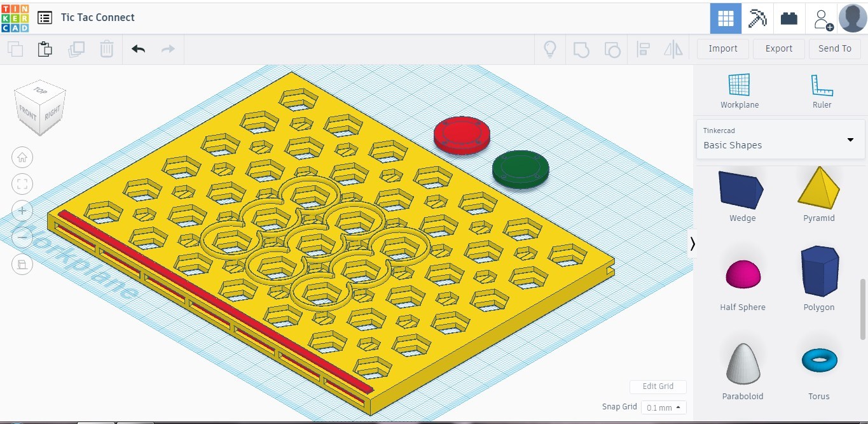Screen dimensions: 868x424
Task: Click the Delete trash icon
Action: tap(107, 49)
